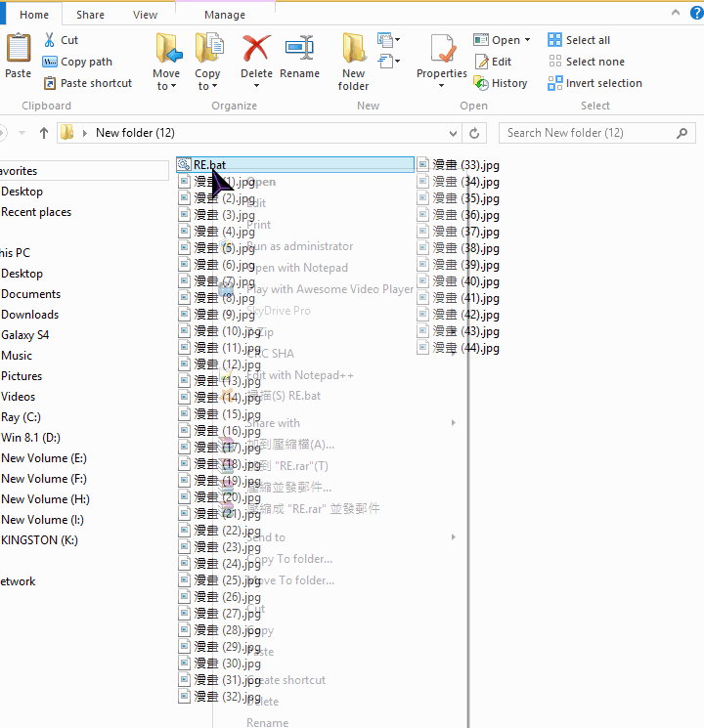Expand the Properties dropdown arrow
Image resolution: width=704 pixels, height=728 pixels.
[441, 85]
